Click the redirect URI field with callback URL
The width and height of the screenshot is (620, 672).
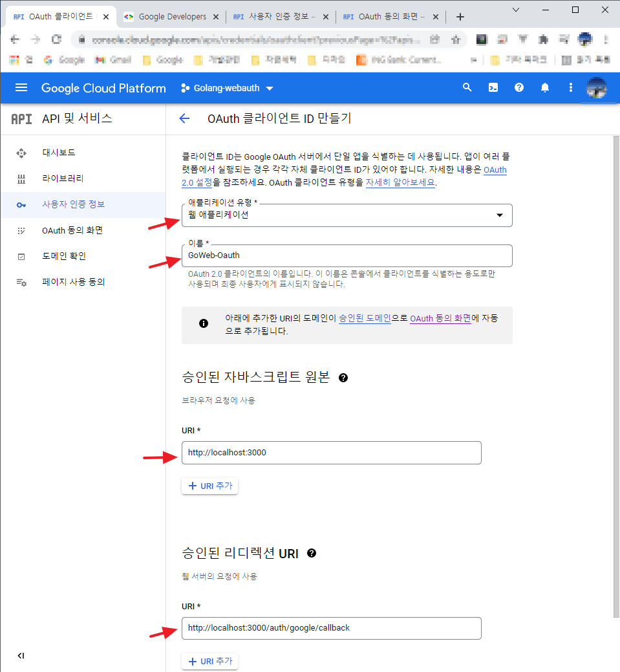(331, 628)
